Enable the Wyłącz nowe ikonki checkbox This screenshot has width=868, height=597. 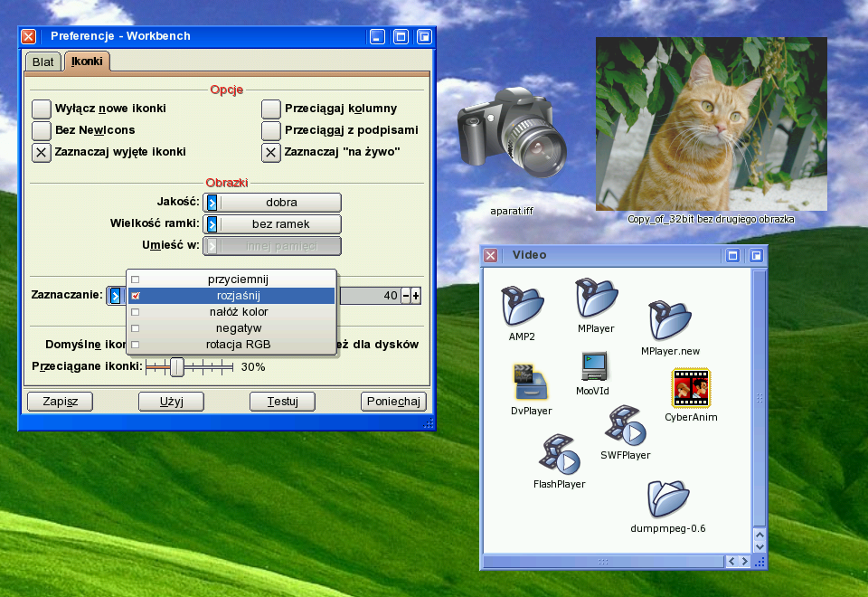(42, 109)
